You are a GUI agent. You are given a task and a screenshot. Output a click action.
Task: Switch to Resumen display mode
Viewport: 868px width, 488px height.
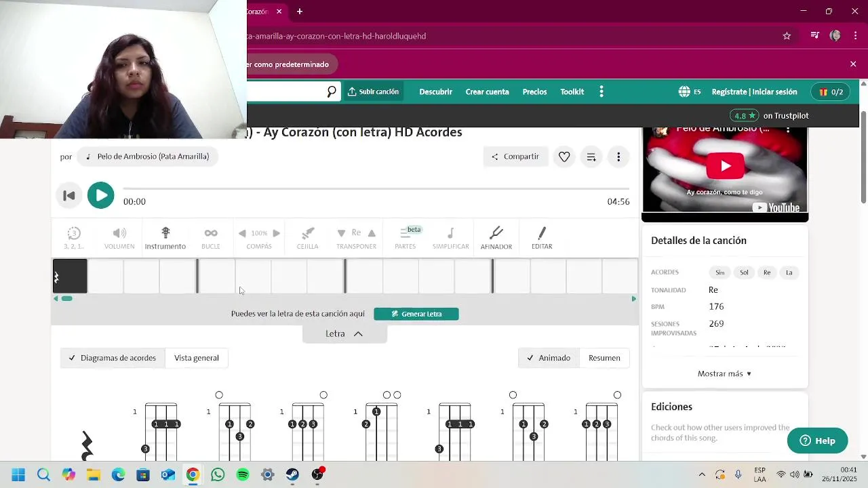tap(604, 358)
